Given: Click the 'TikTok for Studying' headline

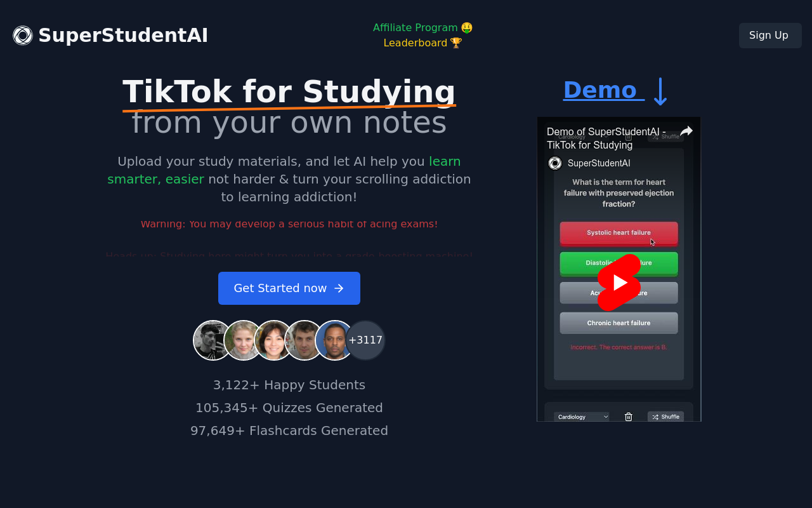Looking at the screenshot, I should 289,92.
